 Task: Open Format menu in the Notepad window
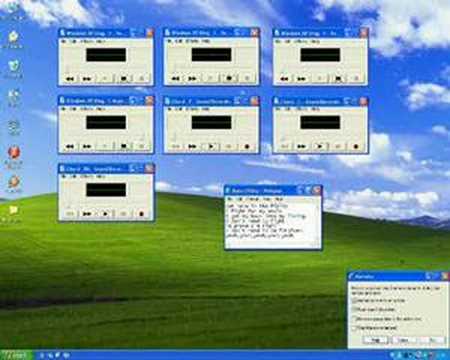[x=252, y=199]
